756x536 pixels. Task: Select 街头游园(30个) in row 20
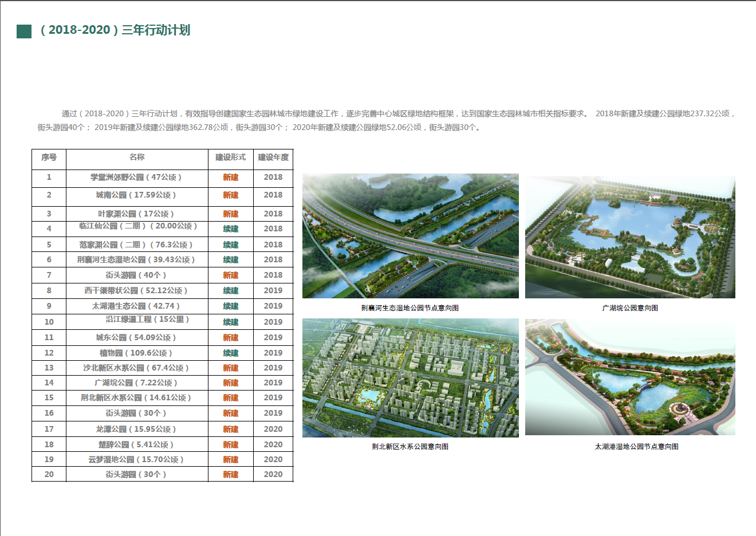click(x=136, y=475)
